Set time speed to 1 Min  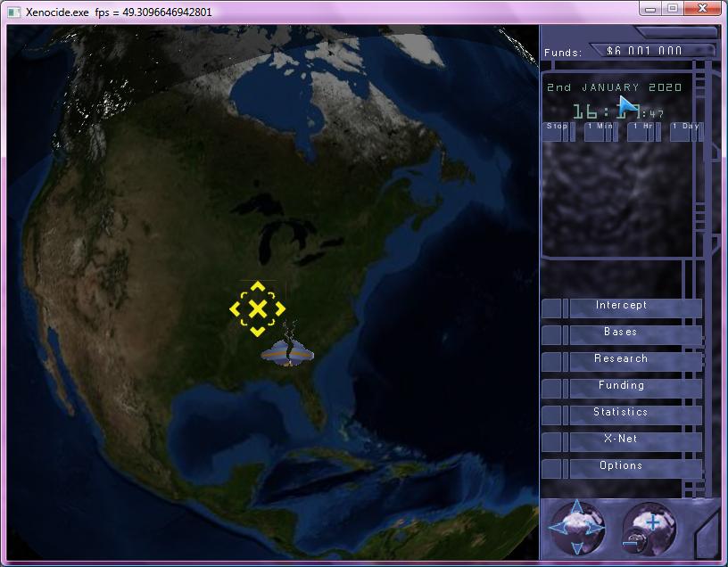coord(600,131)
